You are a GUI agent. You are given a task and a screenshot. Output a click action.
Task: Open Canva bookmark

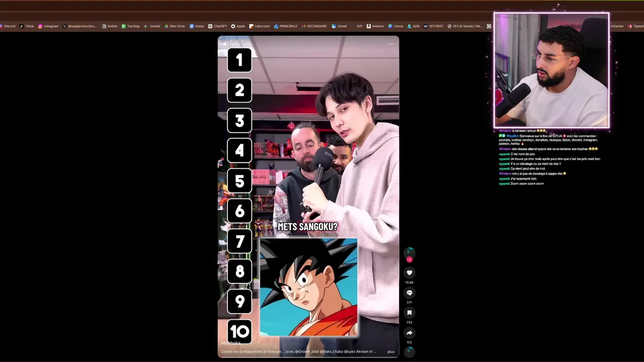(395, 26)
